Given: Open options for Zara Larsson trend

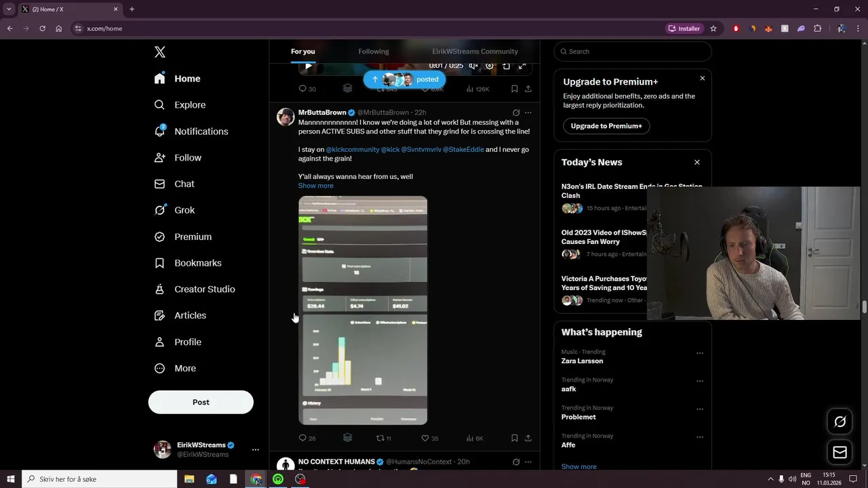Looking at the screenshot, I should pyautogui.click(x=700, y=353).
